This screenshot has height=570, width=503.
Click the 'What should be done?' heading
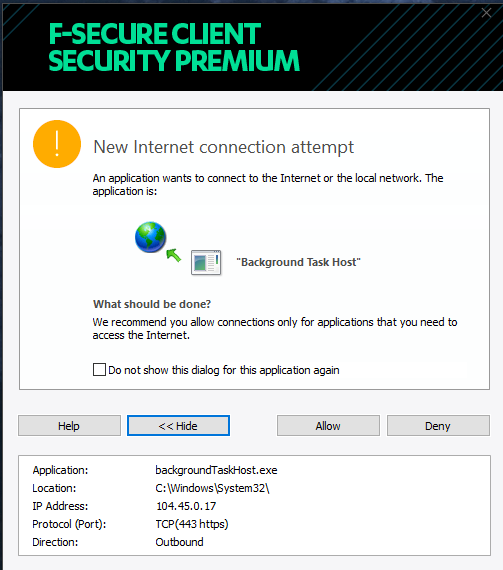[152, 304]
